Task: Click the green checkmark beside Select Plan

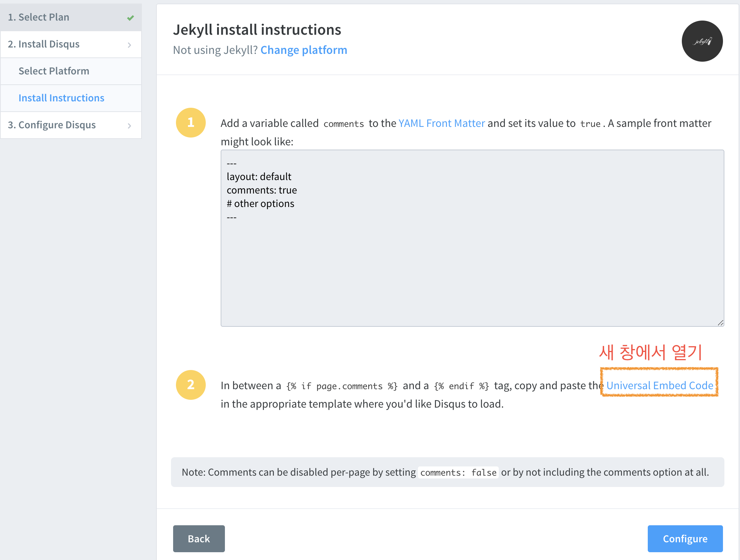Action: (131, 18)
